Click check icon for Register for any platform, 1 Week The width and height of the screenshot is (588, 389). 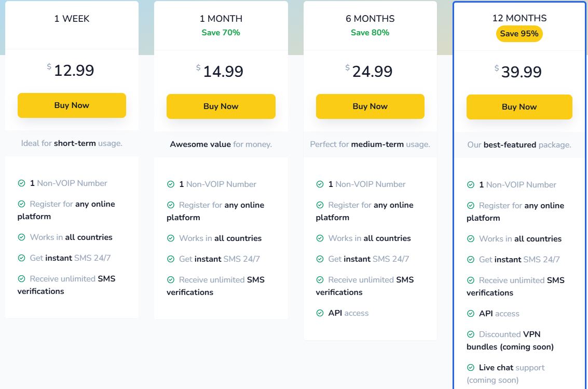point(21,204)
